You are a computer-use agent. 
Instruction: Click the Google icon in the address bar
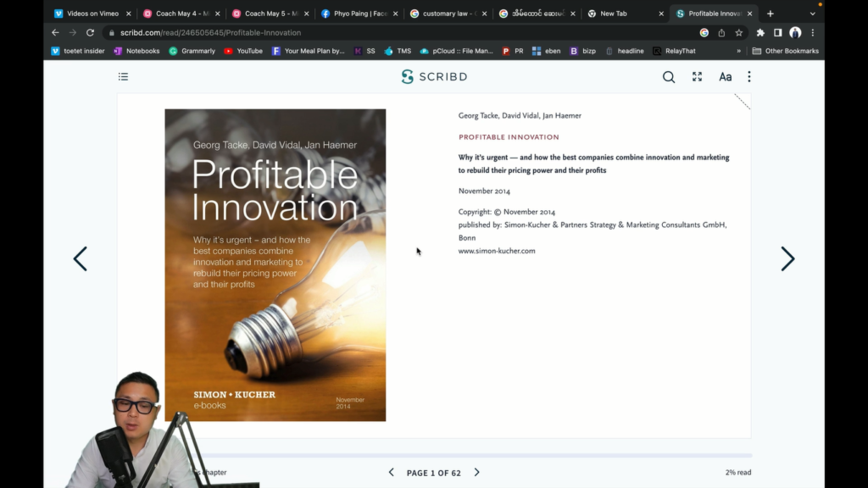tap(704, 33)
